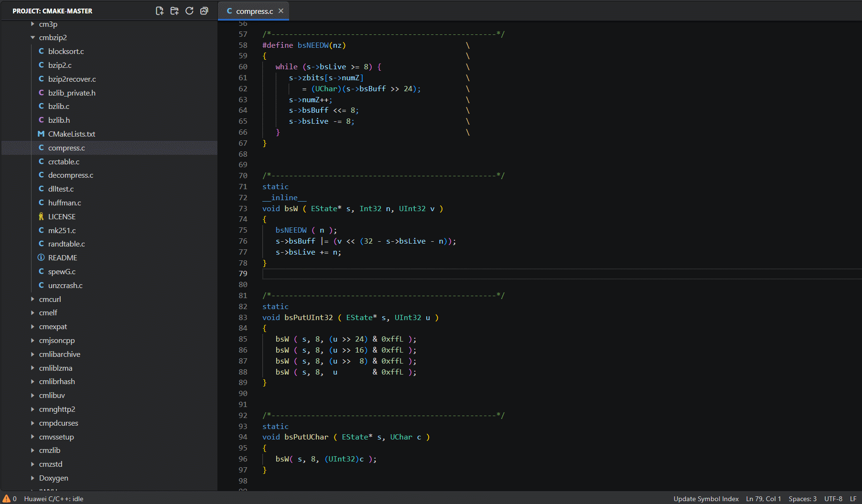Click Huawei C/C++: idle status
This screenshot has height=504, width=862.
click(54, 498)
